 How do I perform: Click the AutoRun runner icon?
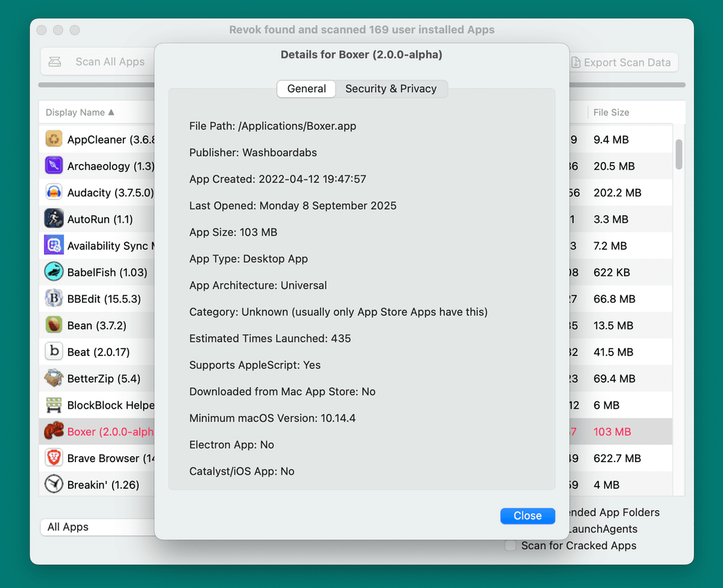pyautogui.click(x=54, y=219)
